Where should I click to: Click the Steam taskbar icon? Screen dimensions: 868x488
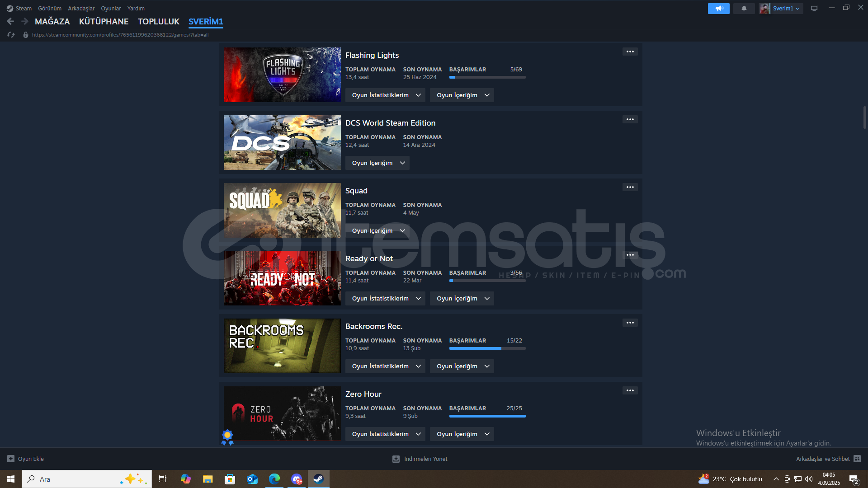click(x=319, y=479)
